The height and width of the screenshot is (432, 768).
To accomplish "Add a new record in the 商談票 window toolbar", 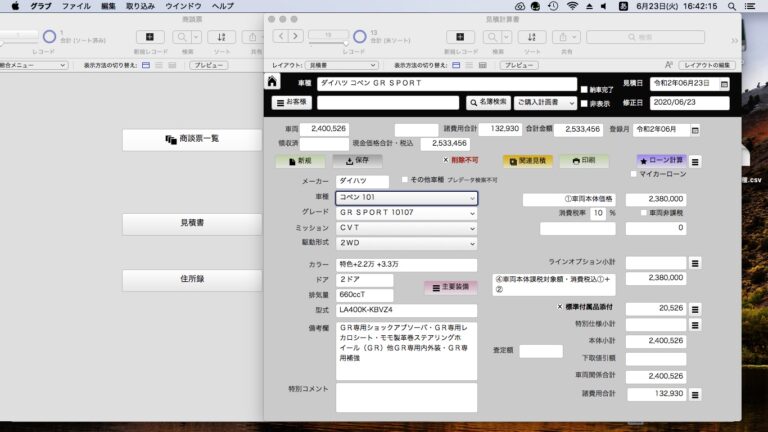I will [150, 37].
